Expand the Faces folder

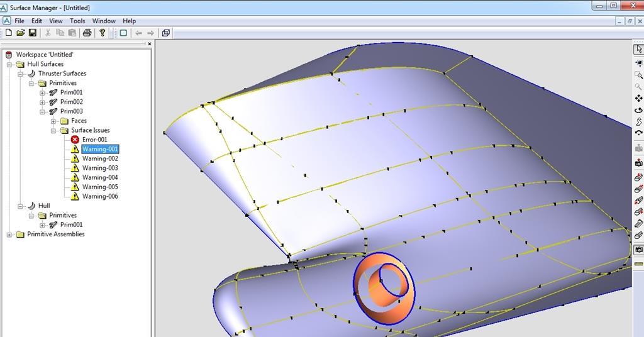[x=53, y=121]
